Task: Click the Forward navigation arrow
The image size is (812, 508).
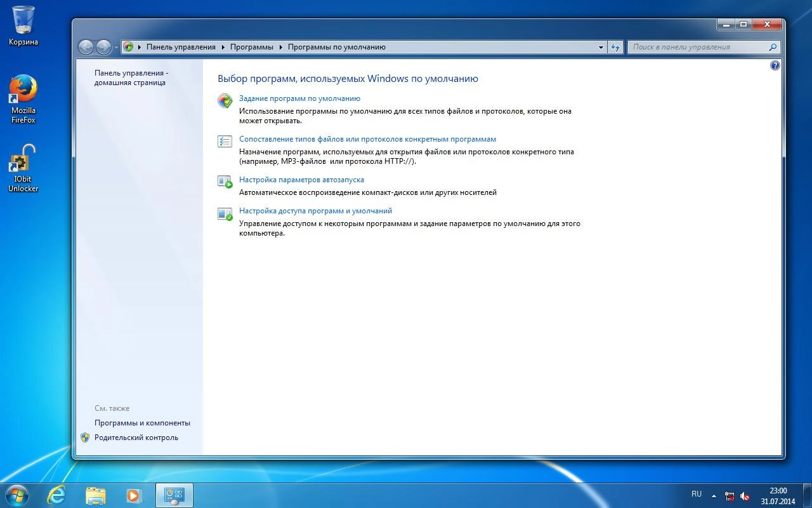Action: pos(104,47)
